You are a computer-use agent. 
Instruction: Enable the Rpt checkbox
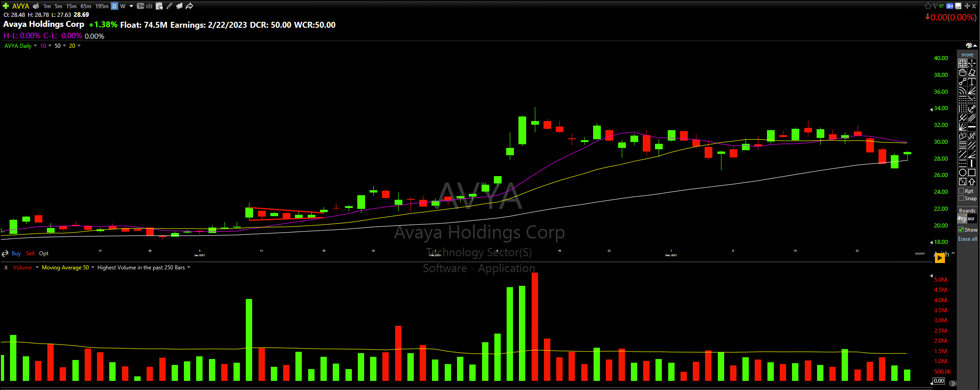pyautogui.click(x=961, y=191)
